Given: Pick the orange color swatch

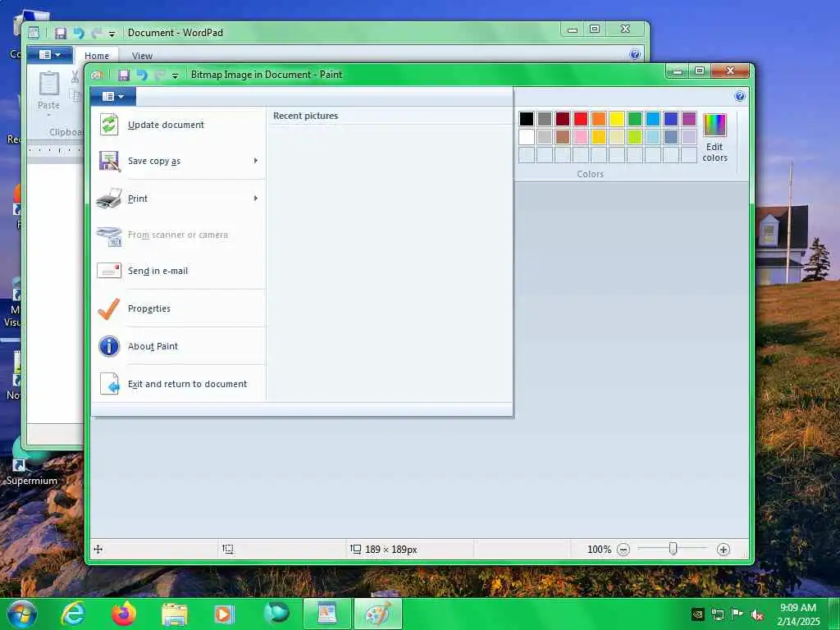Looking at the screenshot, I should tap(598, 119).
